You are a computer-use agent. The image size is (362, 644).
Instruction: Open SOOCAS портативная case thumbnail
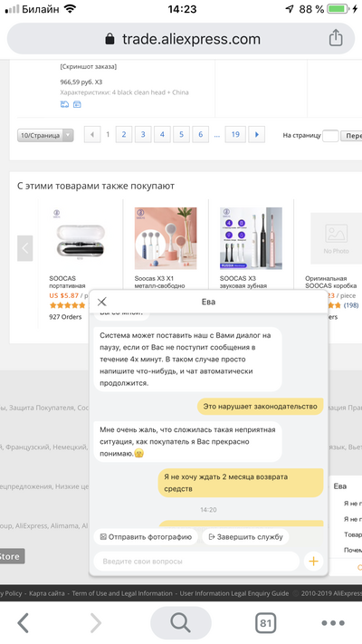pos(81,238)
